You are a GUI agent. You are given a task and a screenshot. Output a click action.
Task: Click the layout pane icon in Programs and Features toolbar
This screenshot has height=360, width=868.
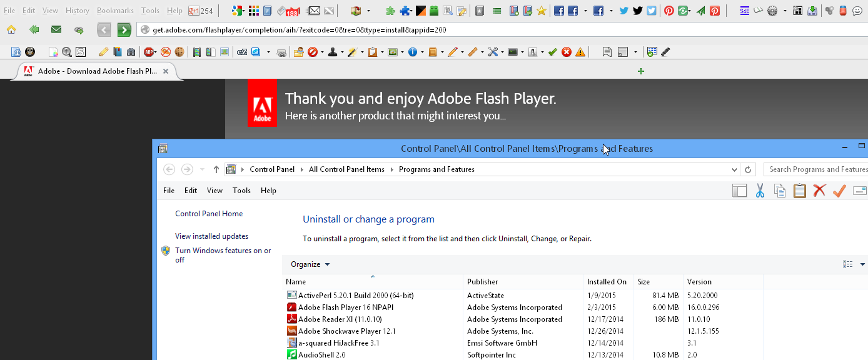[x=740, y=191]
